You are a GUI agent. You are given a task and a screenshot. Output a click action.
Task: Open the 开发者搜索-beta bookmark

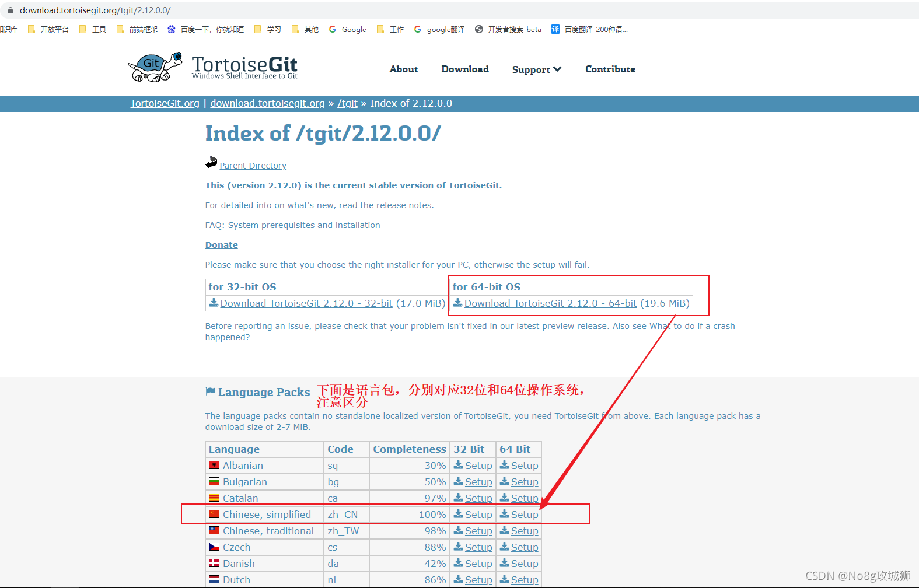point(508,29)
